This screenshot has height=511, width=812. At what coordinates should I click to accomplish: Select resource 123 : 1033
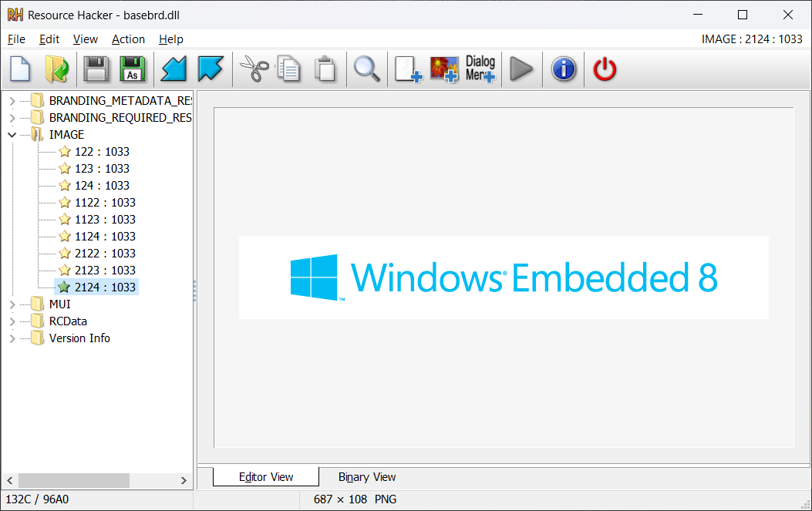tap(102, 169)
